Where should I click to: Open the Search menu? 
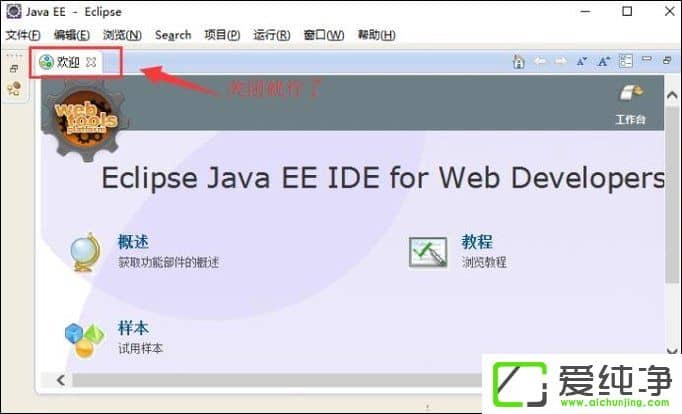[173, 35]
